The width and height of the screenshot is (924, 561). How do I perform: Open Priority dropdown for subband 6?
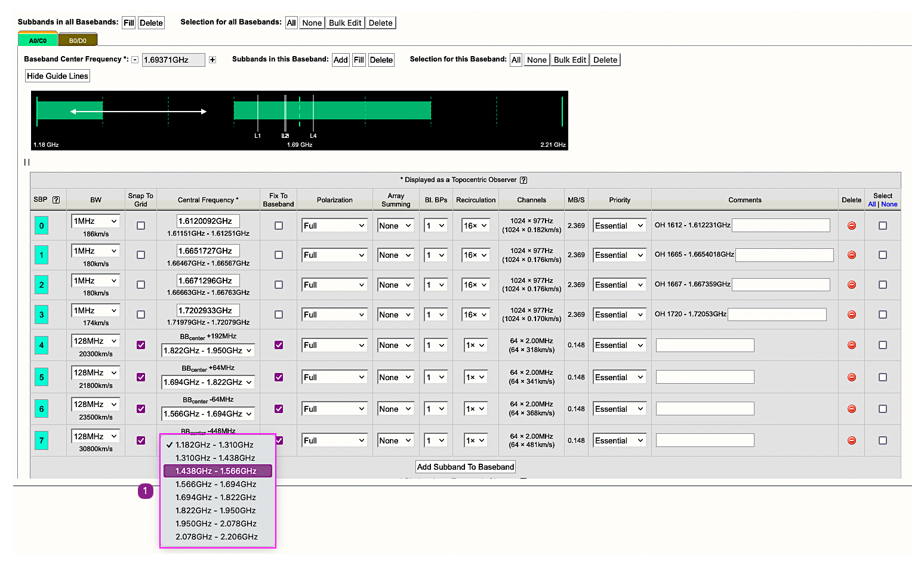(619, 409)
